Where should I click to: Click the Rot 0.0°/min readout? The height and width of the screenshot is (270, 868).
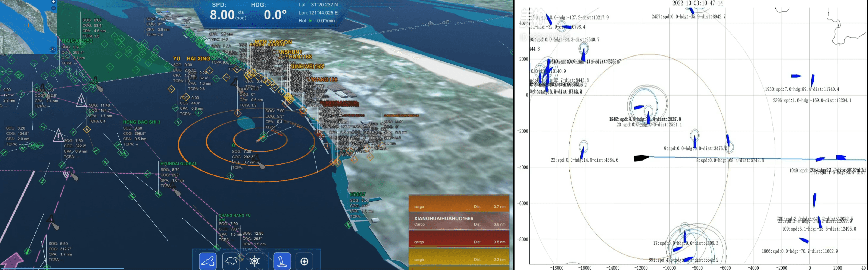[317, 21]
